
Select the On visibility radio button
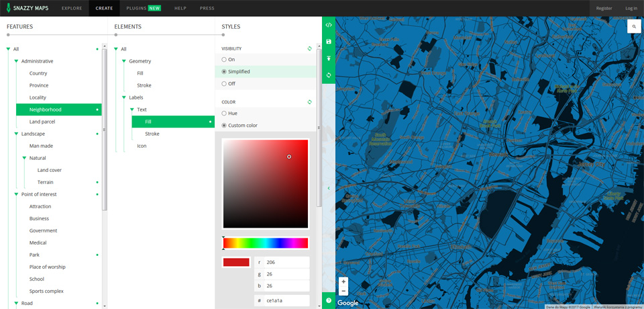tap(224, 60)
